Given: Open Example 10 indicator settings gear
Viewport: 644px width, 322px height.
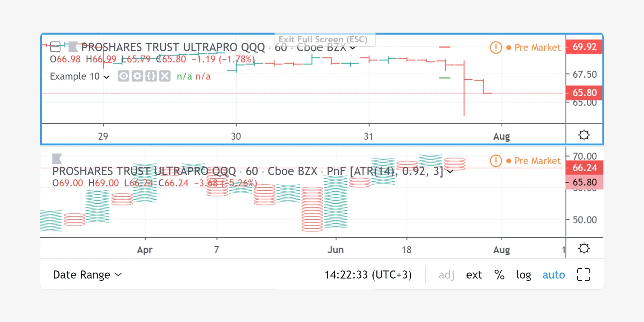Looking at the screenshot, I should pos(137,76).
